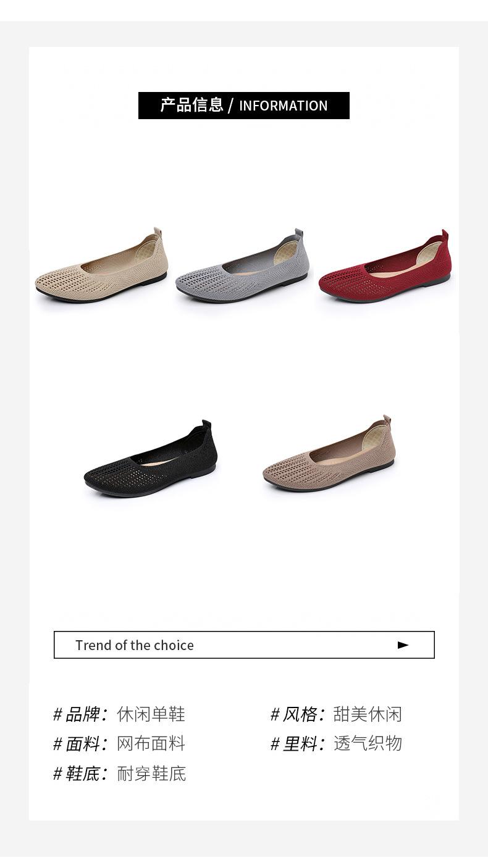488x868 pixels.
Task: Click the 面料 label
Action: click(x=82, y=744)
